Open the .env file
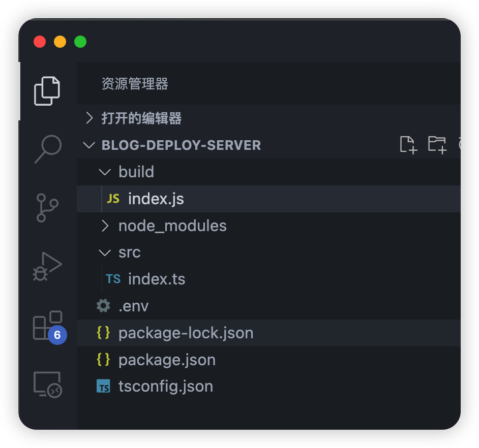The image size is (479, 448). [133, 306]
